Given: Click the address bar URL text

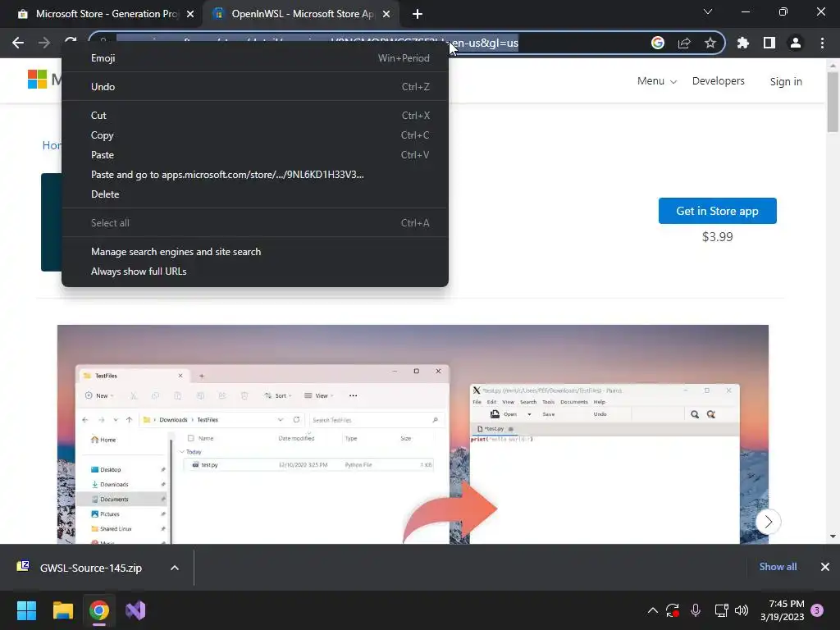Looking at the screenshot, I should click(317, 43).
